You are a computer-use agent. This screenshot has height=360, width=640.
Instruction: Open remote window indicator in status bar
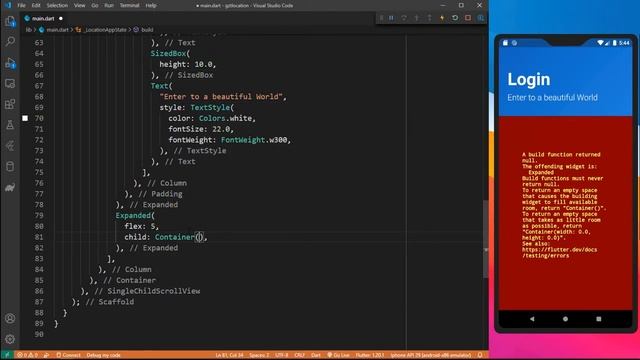7,355
